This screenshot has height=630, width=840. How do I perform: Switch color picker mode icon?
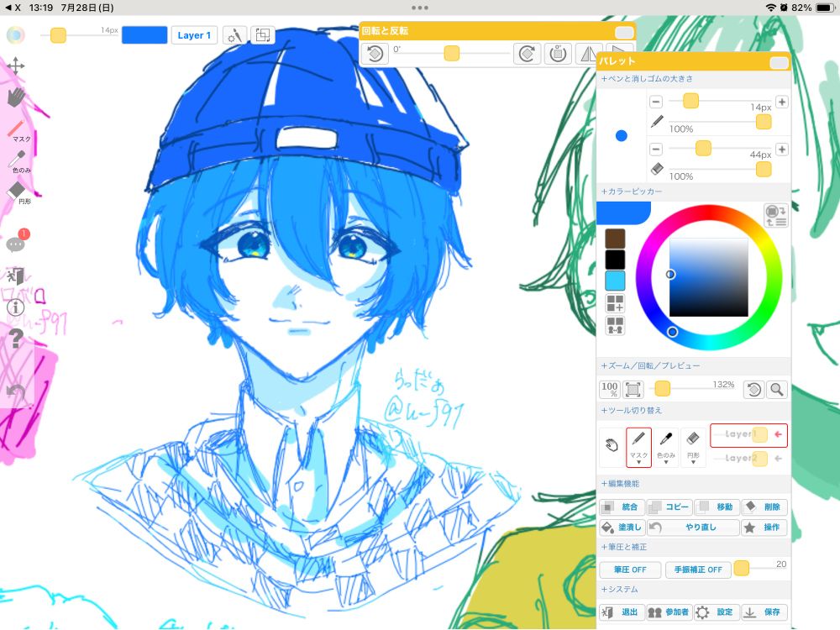click(775, 215)
